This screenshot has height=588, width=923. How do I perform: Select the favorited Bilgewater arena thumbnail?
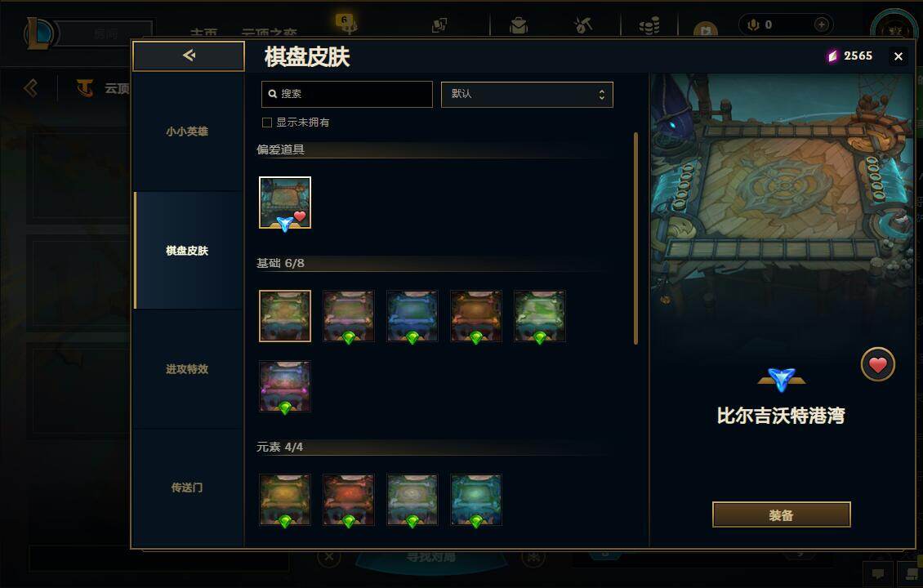pyautogui.click(x=285, y=203)
